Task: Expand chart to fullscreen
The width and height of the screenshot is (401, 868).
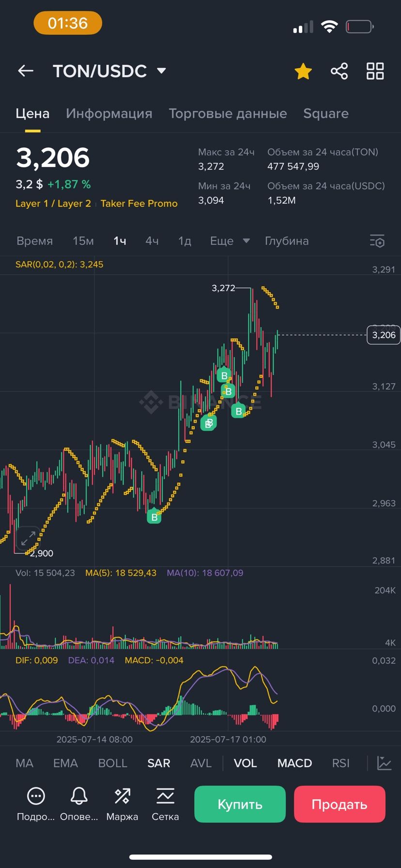Action: (x=28, y=537)
